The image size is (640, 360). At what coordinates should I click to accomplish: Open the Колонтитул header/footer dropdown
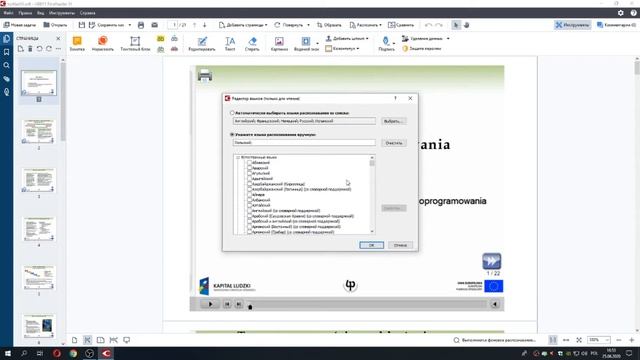click(x=342, y=49)
